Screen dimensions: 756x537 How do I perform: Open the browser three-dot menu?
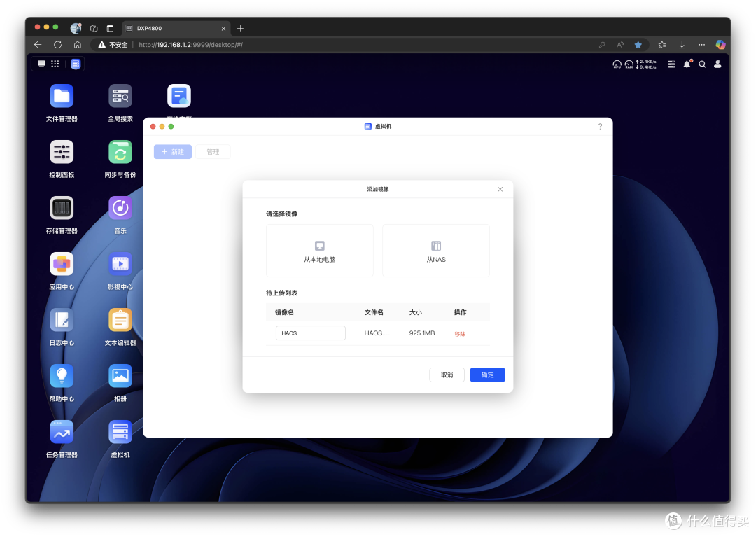701,45
